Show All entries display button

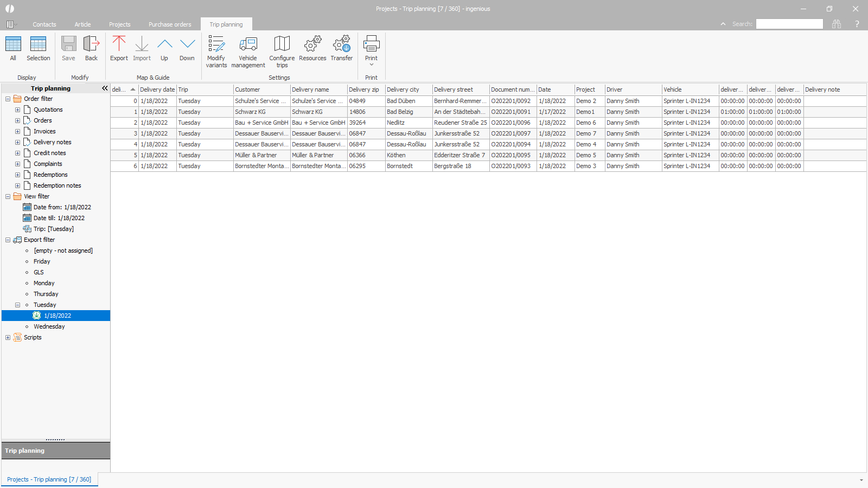[x=13, y=49]
